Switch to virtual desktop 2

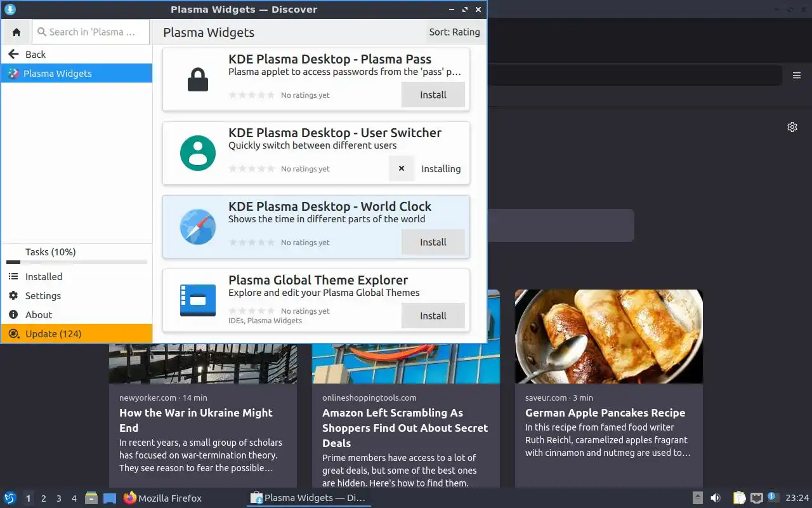pos(44,498)
